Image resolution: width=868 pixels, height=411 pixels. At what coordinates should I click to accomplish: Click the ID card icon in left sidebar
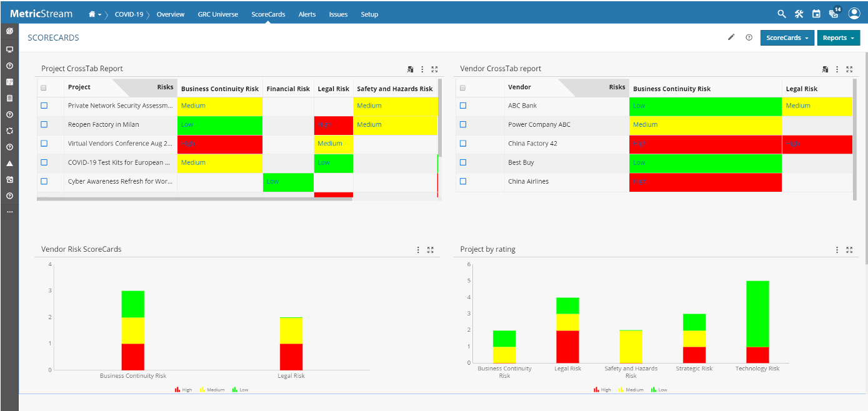pyautogui.click(x=9, y=82)
